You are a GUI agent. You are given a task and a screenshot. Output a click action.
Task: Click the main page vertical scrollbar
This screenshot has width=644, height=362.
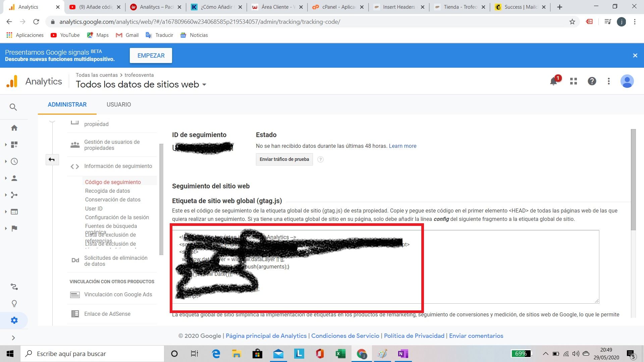pos(633,180)
